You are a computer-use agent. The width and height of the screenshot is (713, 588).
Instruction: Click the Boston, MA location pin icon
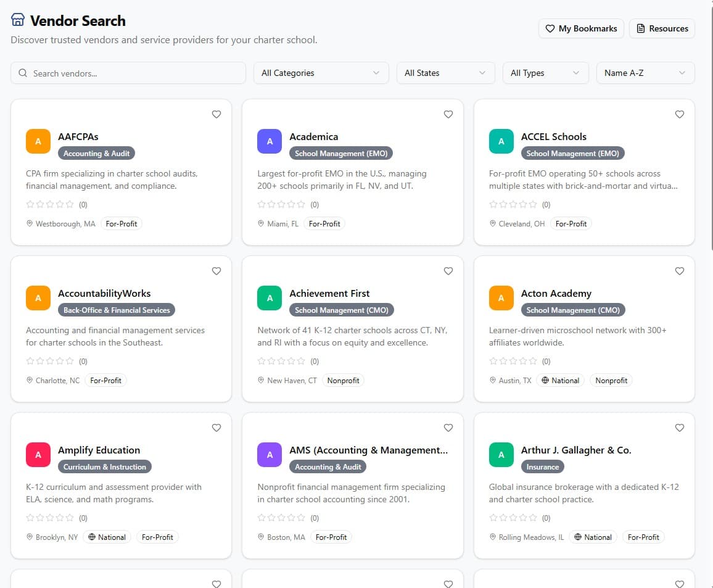click(x=261, y=537)
